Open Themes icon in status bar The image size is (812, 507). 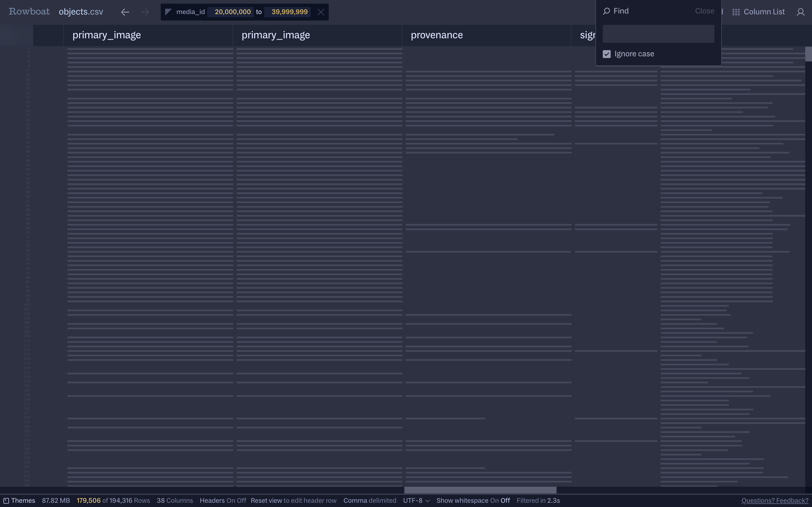point(6,501)
